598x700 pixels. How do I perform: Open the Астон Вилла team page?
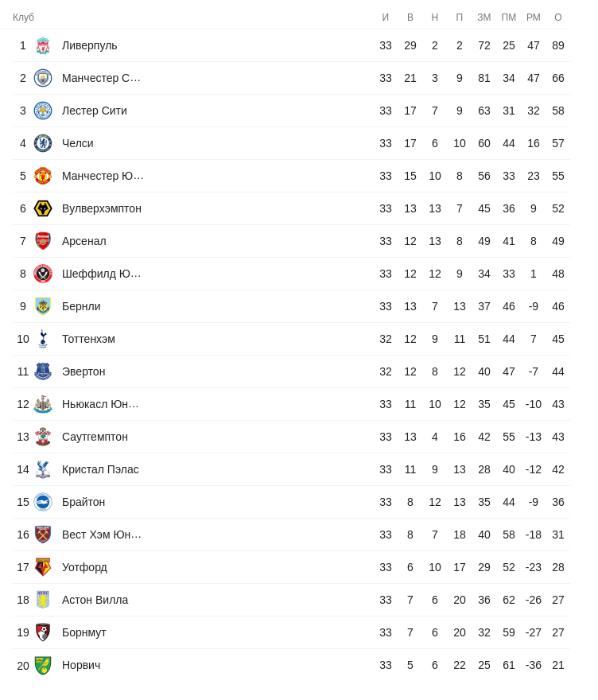[x=95, y=600]
